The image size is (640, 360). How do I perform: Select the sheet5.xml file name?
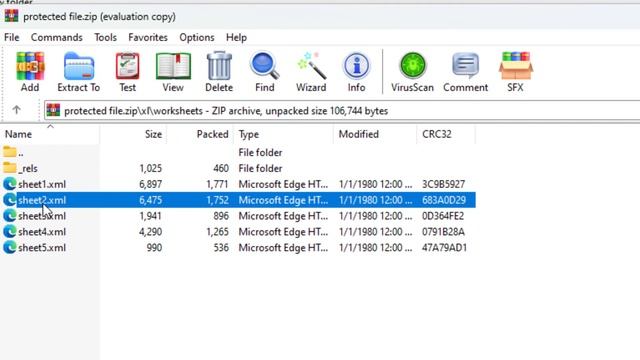pos(42,248)
